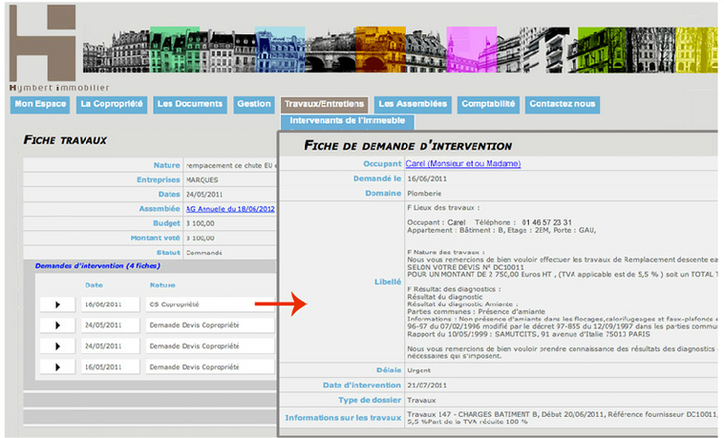Click the Nature column header in list
This screenshot has width=724, height=438.
click(x=163, y=285)
